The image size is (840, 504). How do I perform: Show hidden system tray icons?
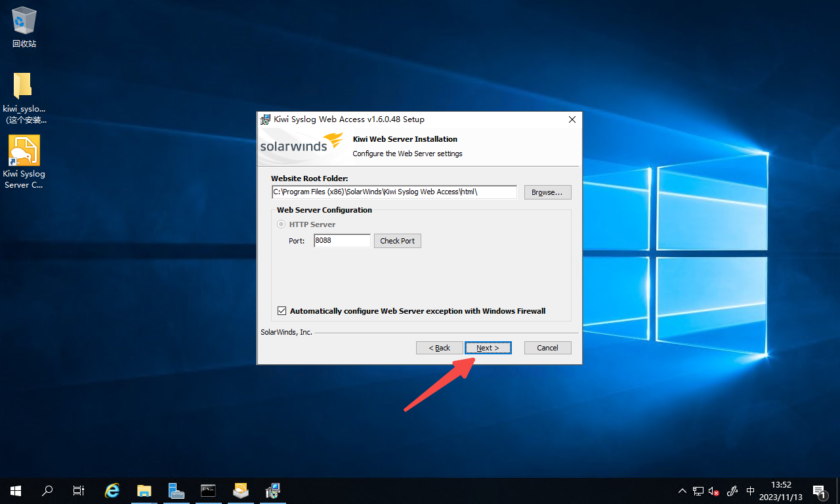(x=682, y=491)
